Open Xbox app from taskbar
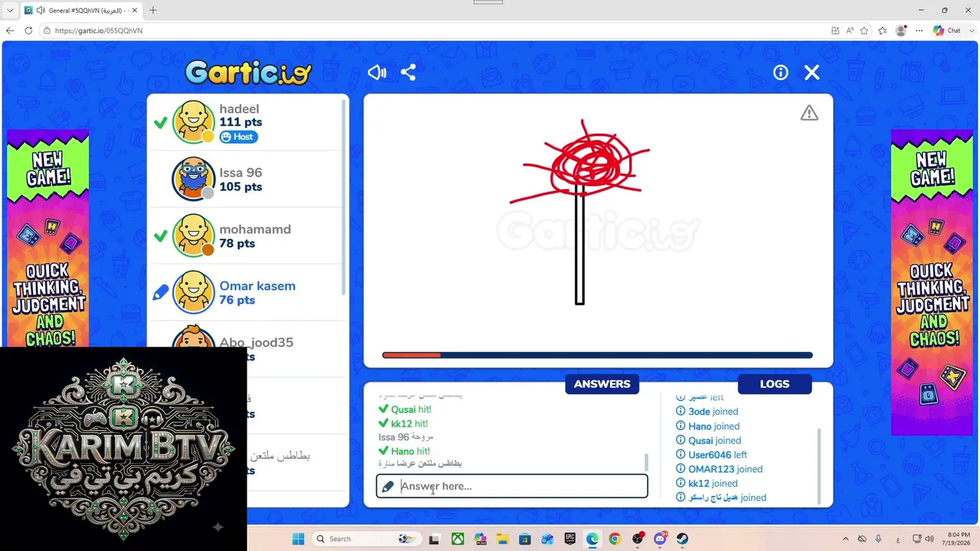The image size is (980, 551). [x=457, y=539]
